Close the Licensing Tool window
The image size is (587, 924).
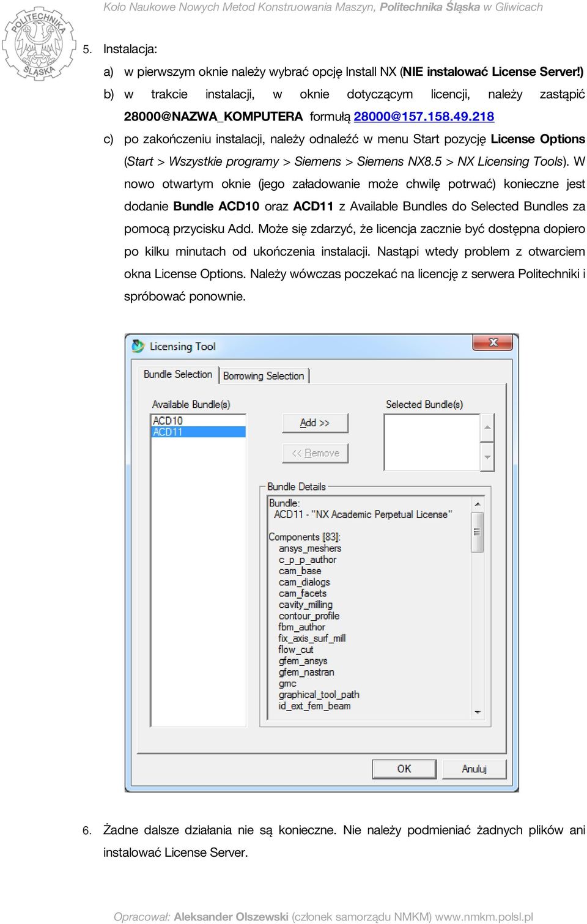493,342
